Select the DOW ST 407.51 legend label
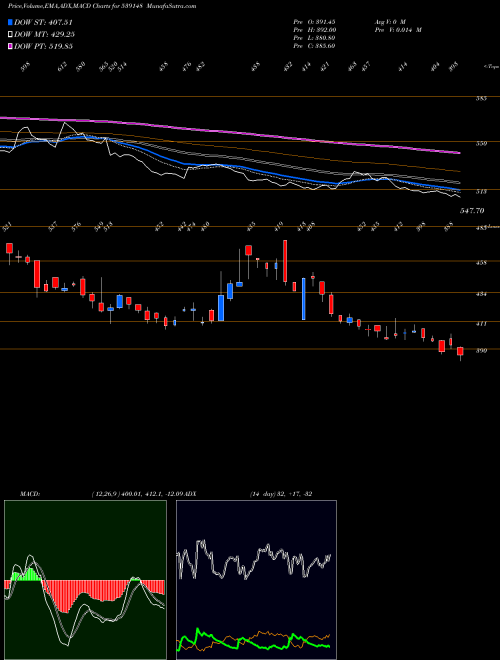500x660 pixels. point(43,23)
